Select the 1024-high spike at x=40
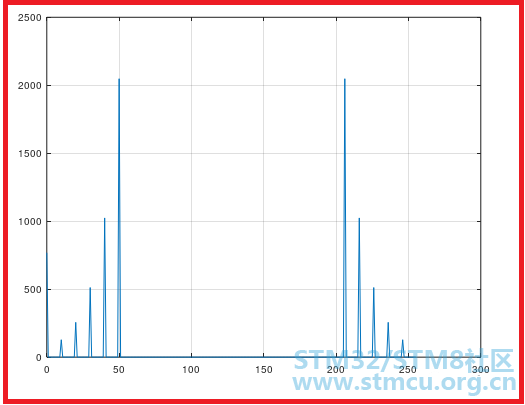 (x=104, y=288)
